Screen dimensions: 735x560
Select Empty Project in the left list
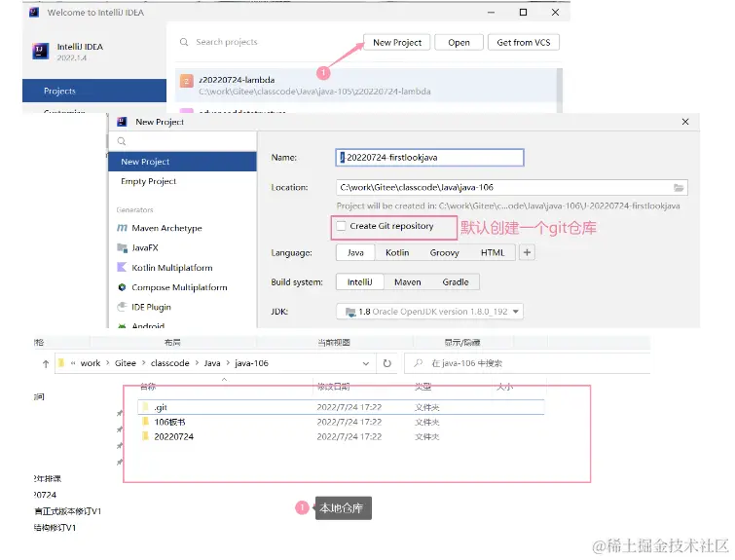[x=182, y=181]
